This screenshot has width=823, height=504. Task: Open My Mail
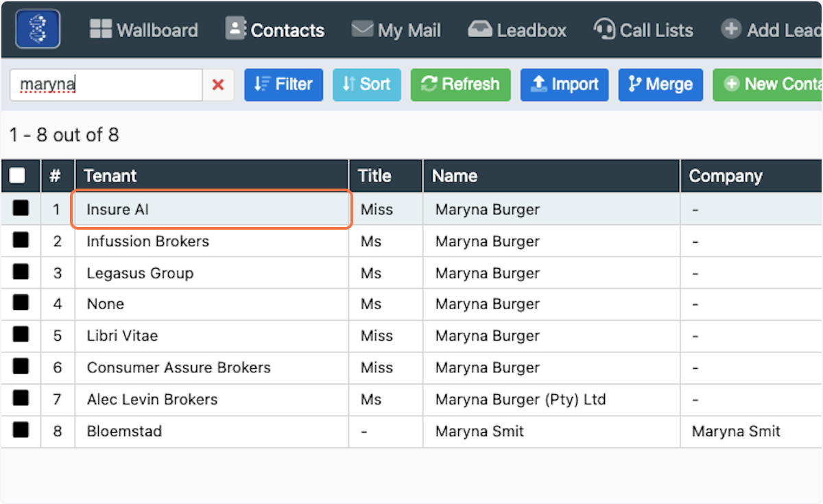coord(396,30)
